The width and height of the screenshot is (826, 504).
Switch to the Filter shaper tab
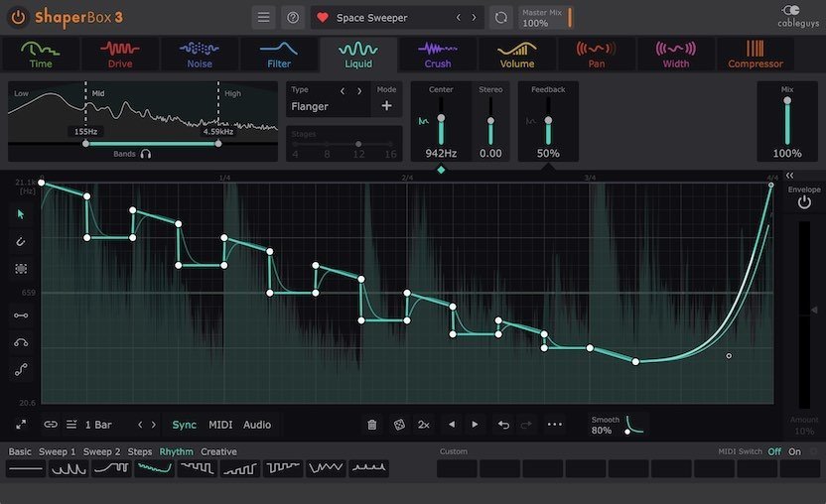[x=279, y=55]
